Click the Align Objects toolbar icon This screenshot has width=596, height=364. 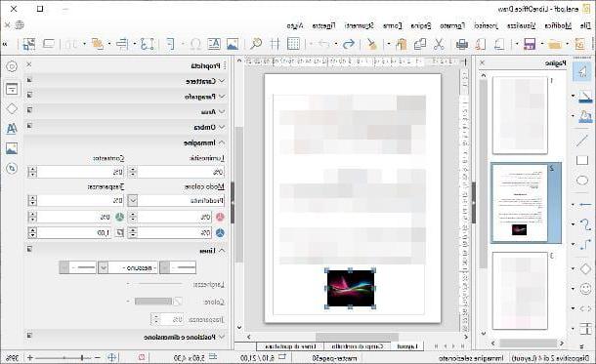pyautogui.click(x=122, y=44)
